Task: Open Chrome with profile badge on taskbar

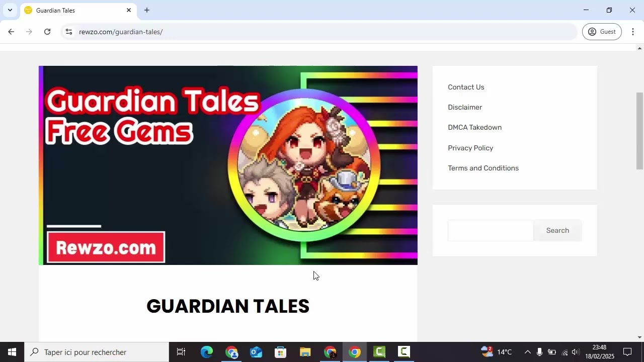Action: click(x=231, y=352)
